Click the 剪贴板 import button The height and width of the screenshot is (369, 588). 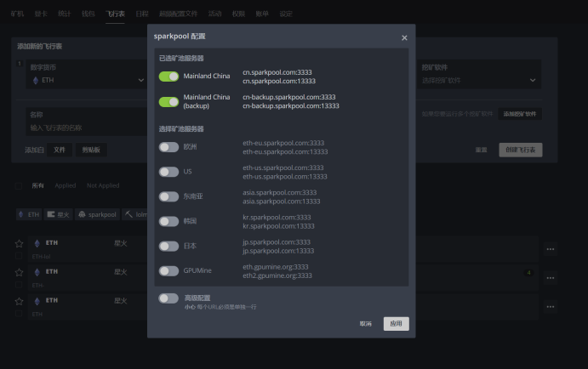(91, 150)
